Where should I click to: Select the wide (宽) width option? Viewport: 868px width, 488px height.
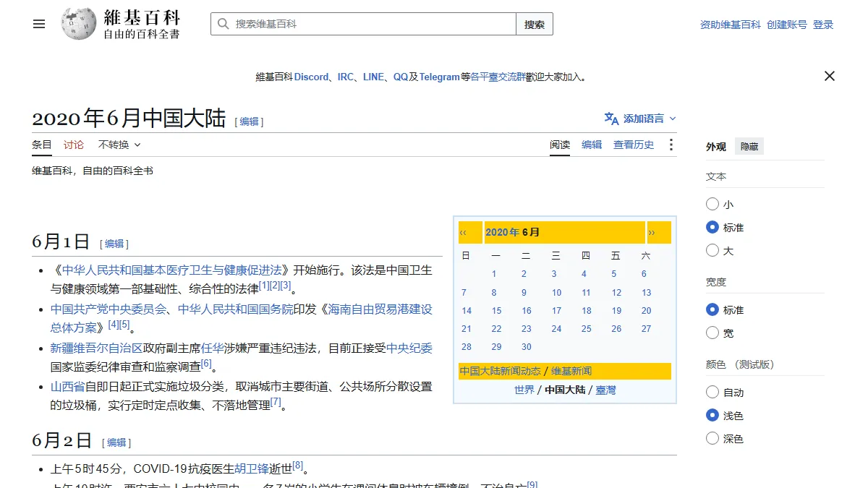coord(712,333)
